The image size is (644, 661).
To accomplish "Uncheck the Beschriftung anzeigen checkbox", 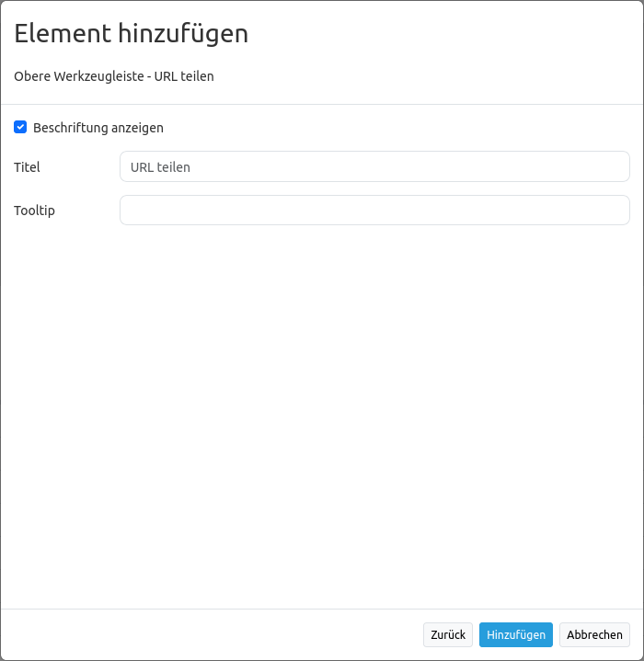I will coord(20,127).
